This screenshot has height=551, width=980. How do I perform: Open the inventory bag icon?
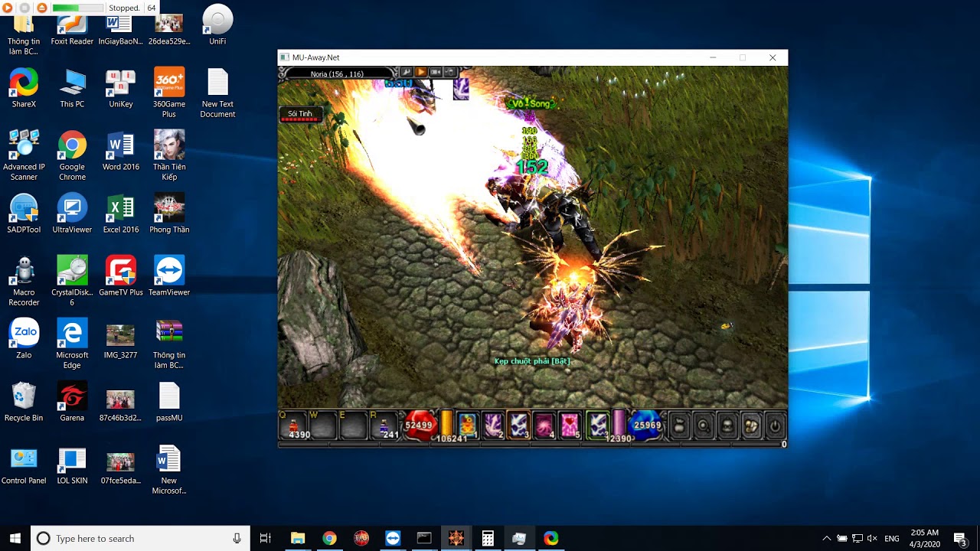tap(678, 426)
